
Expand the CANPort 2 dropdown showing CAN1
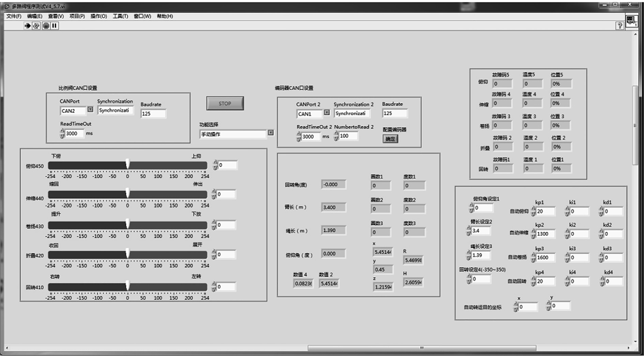tap(327, 113)
